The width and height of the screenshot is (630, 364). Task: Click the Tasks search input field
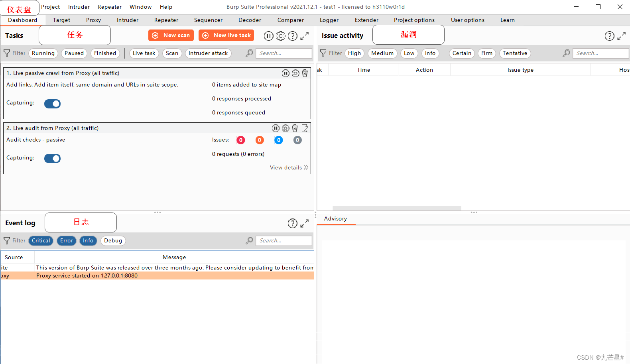pyautogui.click(x=283, y=53)
